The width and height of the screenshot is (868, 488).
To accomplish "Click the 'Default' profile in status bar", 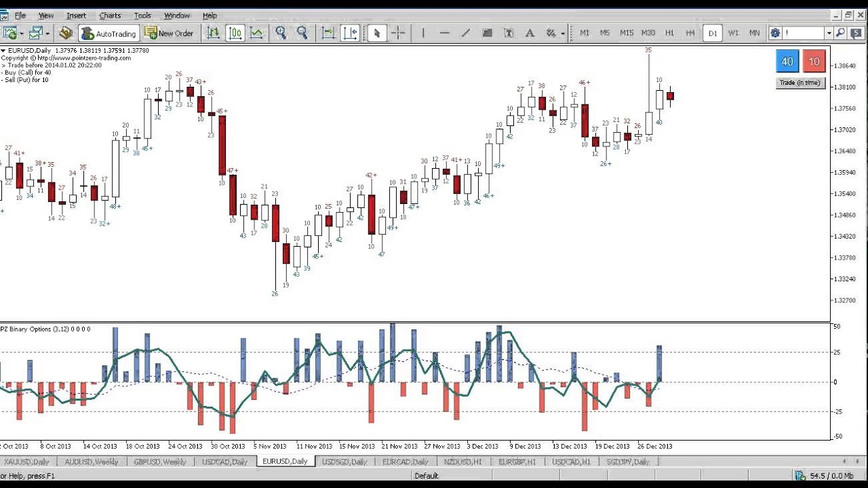I will (427, 476).
